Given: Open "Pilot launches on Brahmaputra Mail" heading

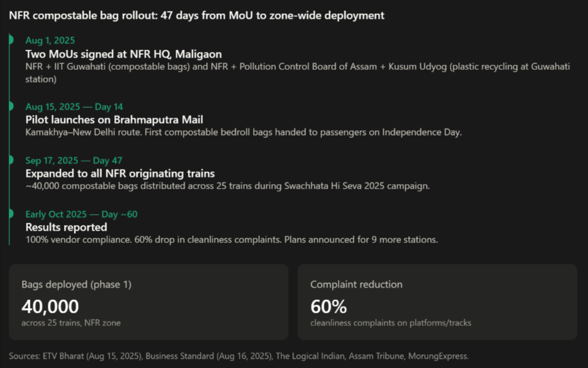Looking at the screenshot, I should [114, 120].
